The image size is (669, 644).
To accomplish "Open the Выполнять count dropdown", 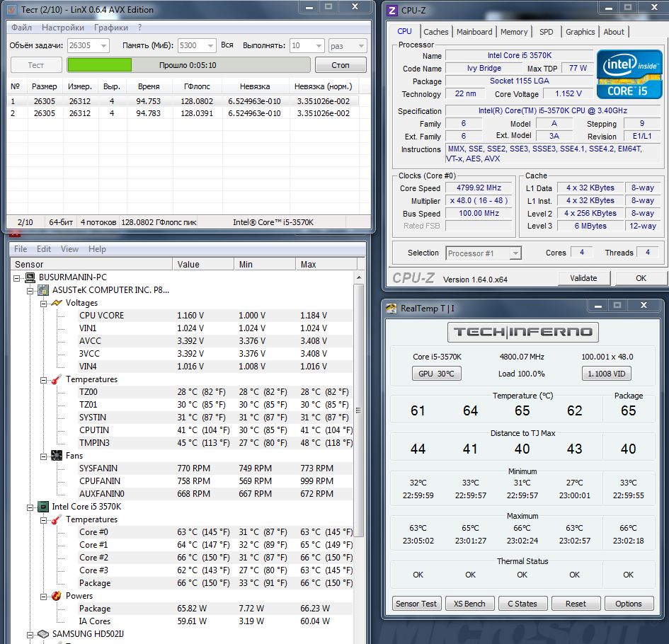I will tap(319, 45).
